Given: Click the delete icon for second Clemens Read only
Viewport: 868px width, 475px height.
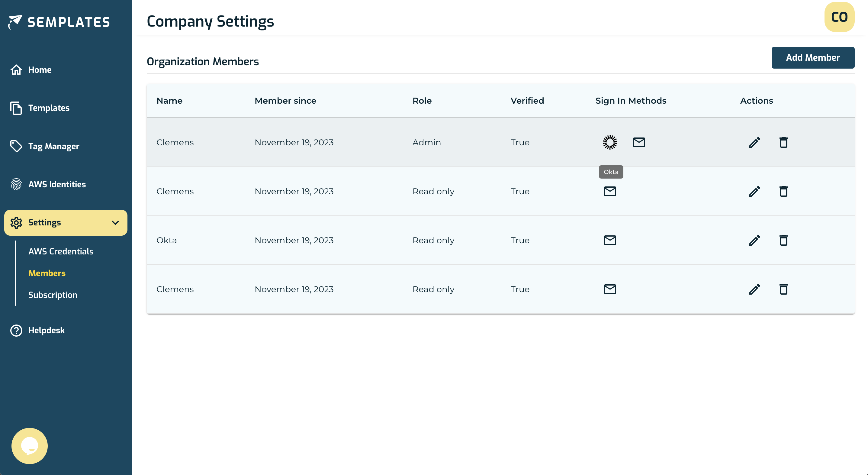Looking at the screenshot, I should tap(783, 289).
